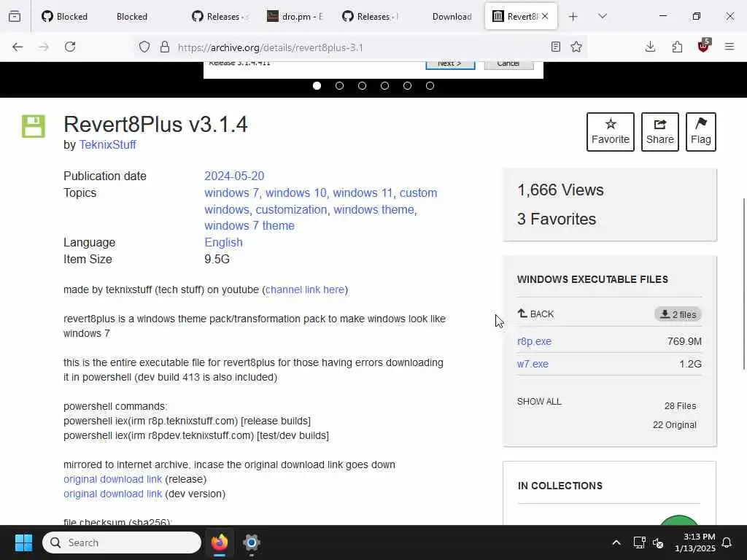
Task: Show site security padlock info
Action: click(165, 47)
